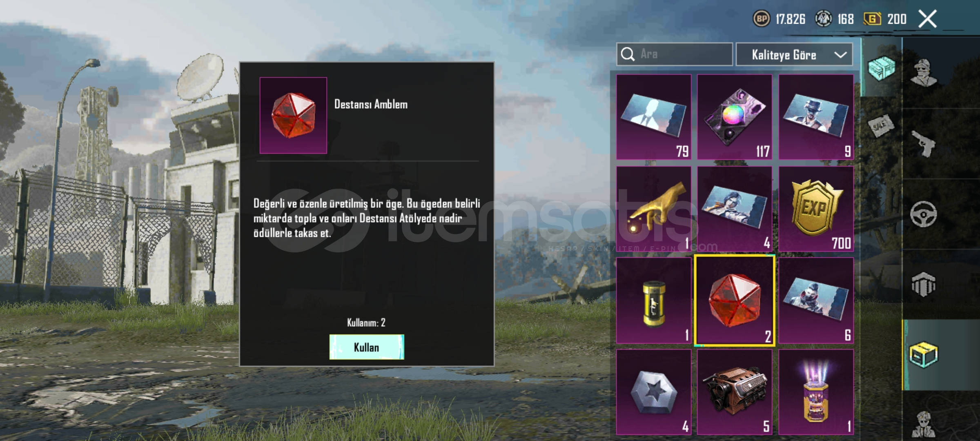
Task: Open the weapon skins pistol category
Action: (x=924, y=144)
